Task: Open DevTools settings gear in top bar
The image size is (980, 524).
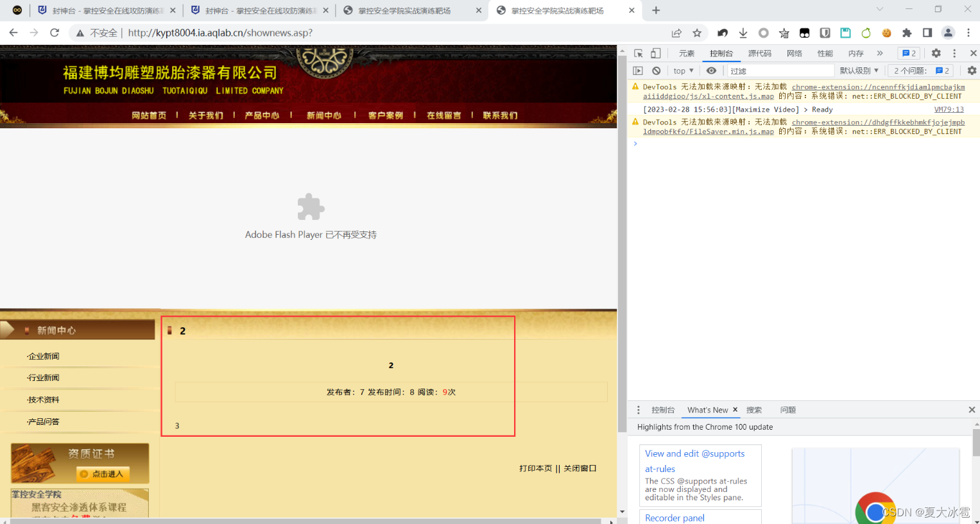Action: coord(936,53)
